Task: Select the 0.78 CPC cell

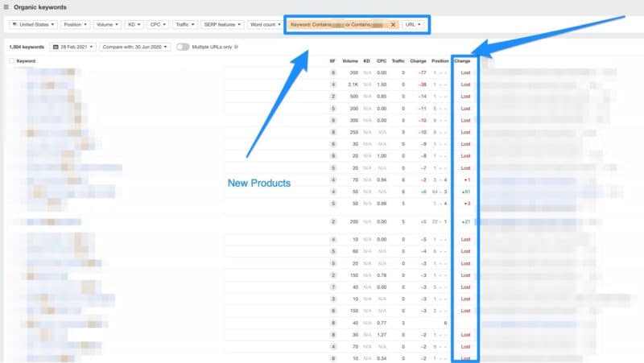Action: pos(382,275)
